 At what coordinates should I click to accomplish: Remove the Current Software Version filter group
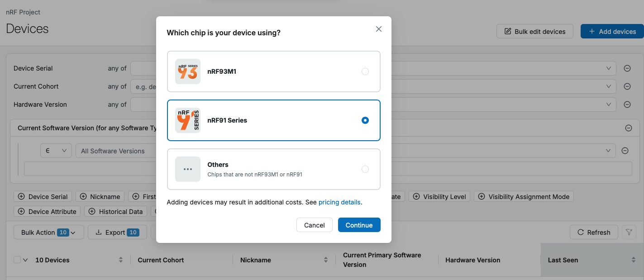click(629, 128)
